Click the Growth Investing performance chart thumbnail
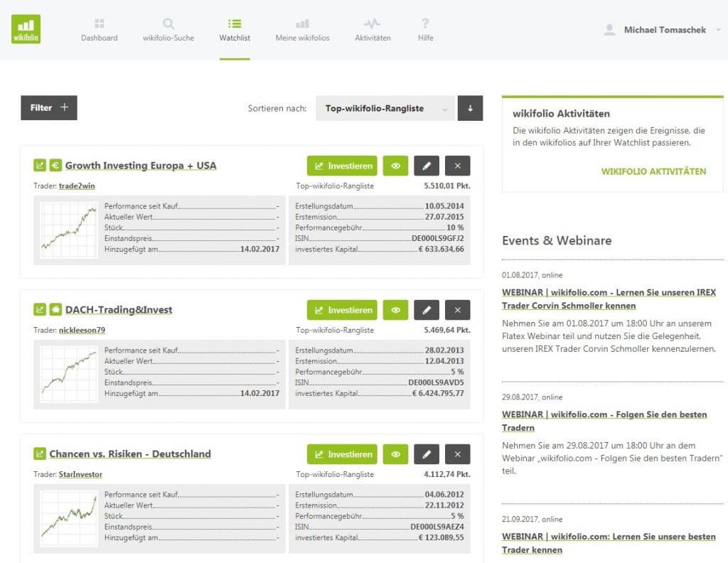 tap(69, 229)
